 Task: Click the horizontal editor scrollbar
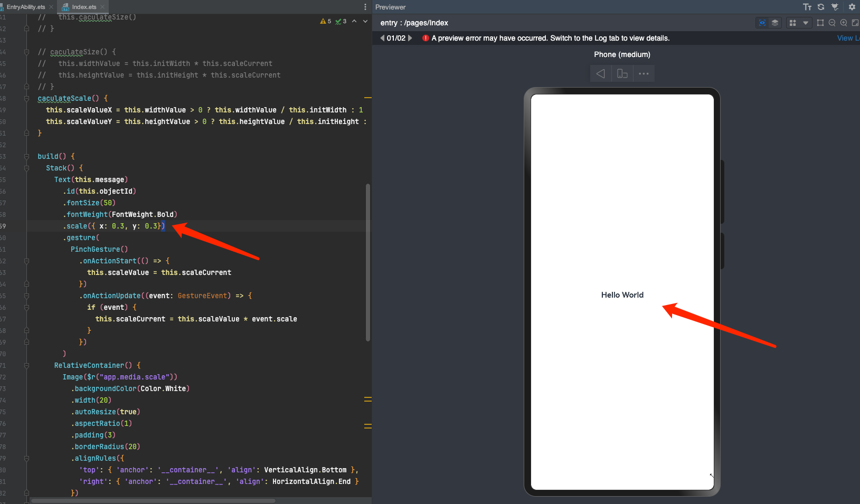[153, 500]
